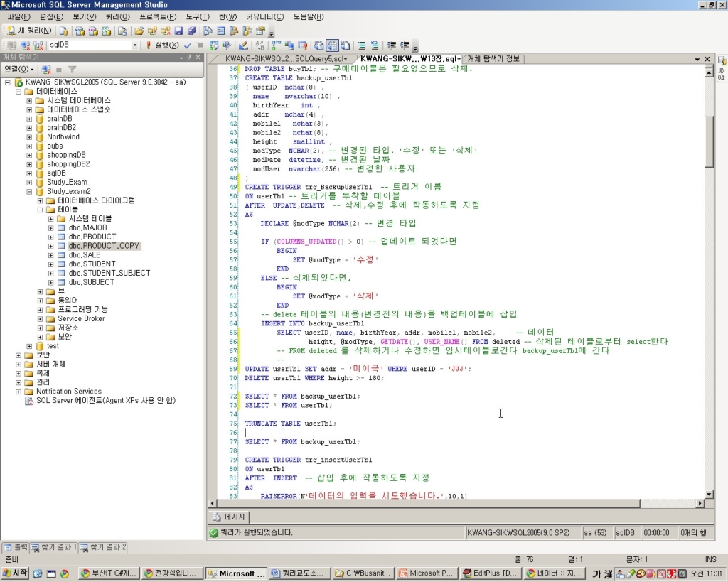Show the Summary page icon
The width and height of the screenshot is (728, 582).
pos(221,31)
